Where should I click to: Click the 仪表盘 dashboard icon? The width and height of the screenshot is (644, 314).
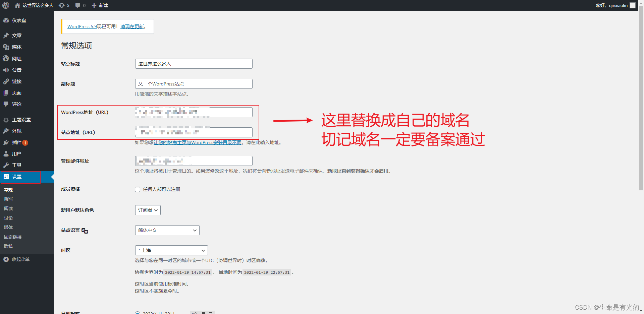(6, 20)
